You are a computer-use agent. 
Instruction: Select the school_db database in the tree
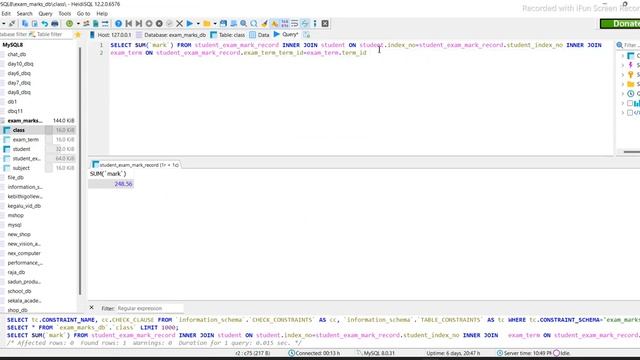click(x=19, y=291)
